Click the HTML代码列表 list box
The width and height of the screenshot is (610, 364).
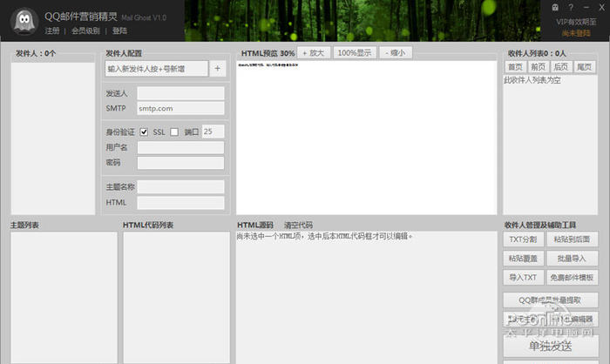(x=177, y=298)
